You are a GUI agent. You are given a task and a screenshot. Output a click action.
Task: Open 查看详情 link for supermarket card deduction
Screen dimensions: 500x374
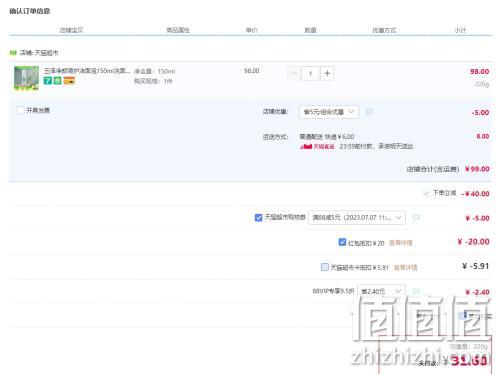coord(406,268)
